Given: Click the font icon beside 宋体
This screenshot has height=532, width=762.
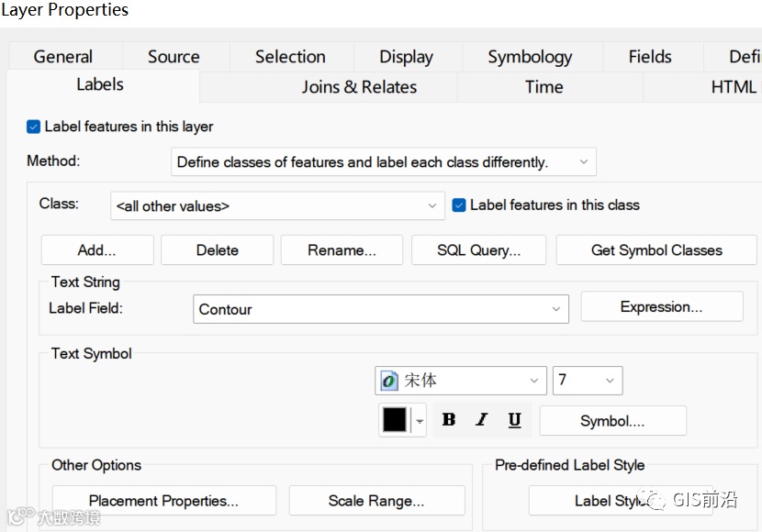Looking at the screenshot, I should [389, 381].
